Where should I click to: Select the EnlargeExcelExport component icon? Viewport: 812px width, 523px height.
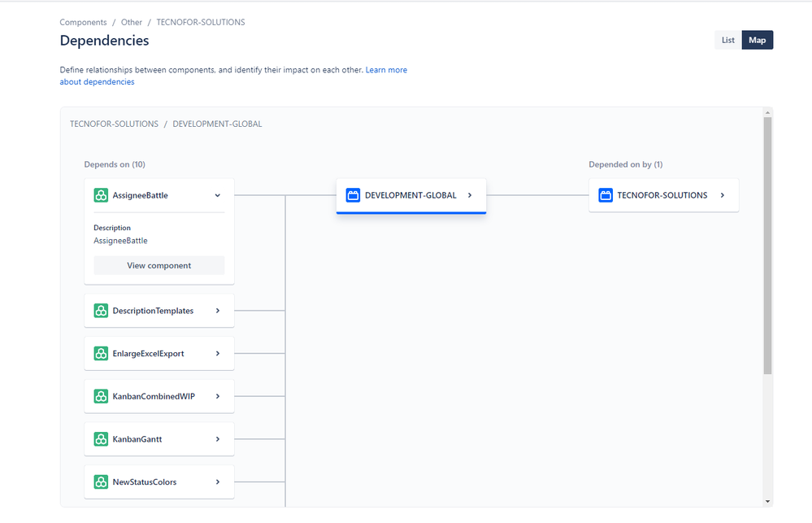pyautogui.click(x=101, y=353)
